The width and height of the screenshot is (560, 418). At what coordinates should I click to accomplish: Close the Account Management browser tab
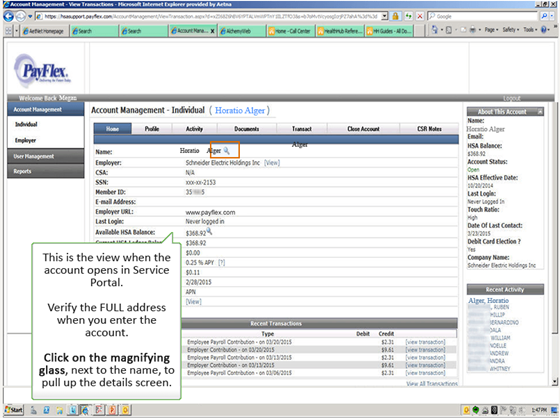point(212,31)
